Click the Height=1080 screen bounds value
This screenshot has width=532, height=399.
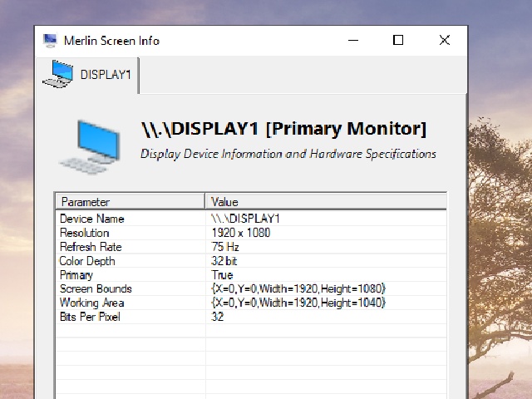click(x=298, y=288)
